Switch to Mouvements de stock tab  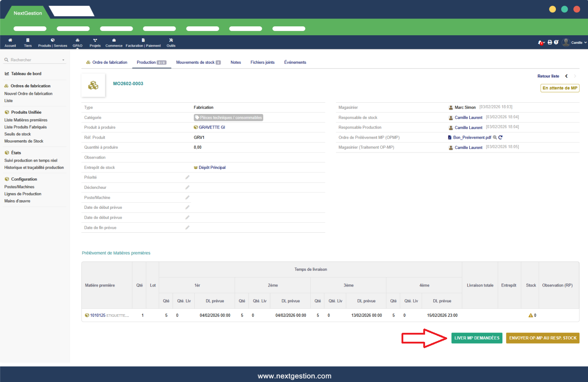pyautogui.click(x=198, y=62)
